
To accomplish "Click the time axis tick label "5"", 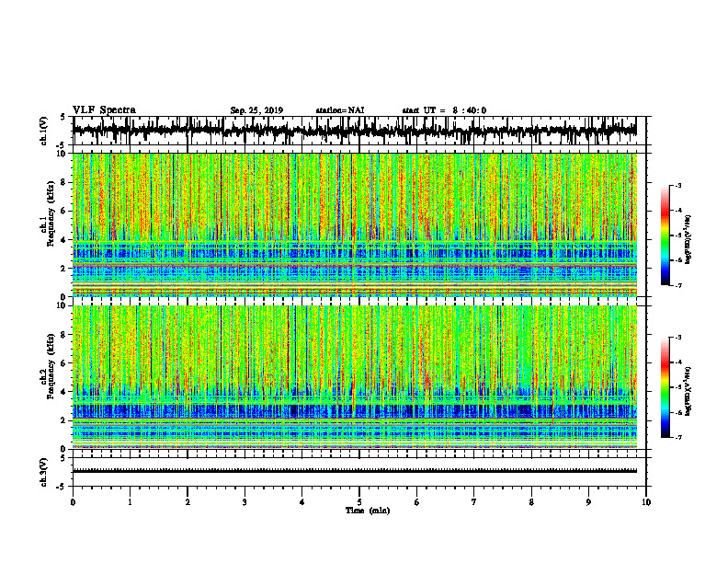I will [x=359, y=502].
